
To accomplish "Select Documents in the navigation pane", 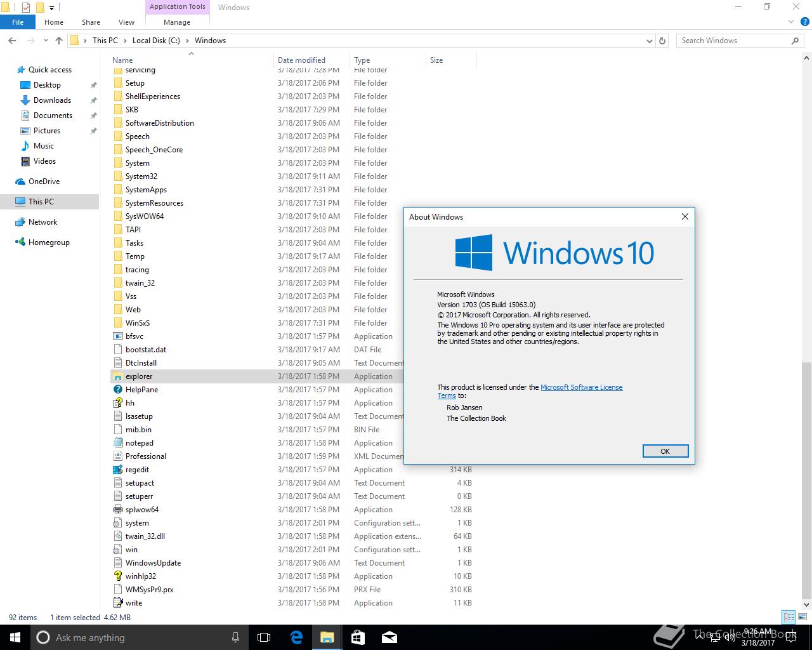I will (53, 116).
